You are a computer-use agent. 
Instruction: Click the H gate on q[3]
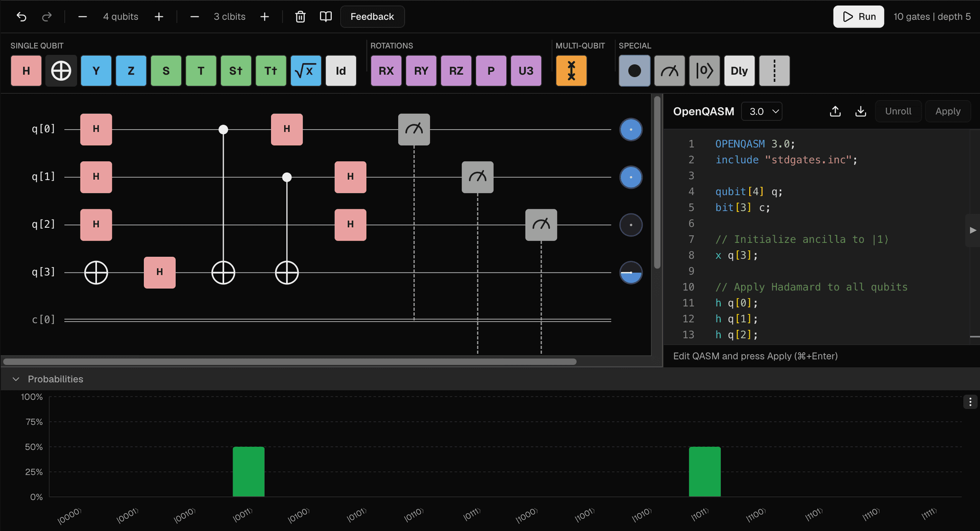pyautogui.click(x=160, y=273)
